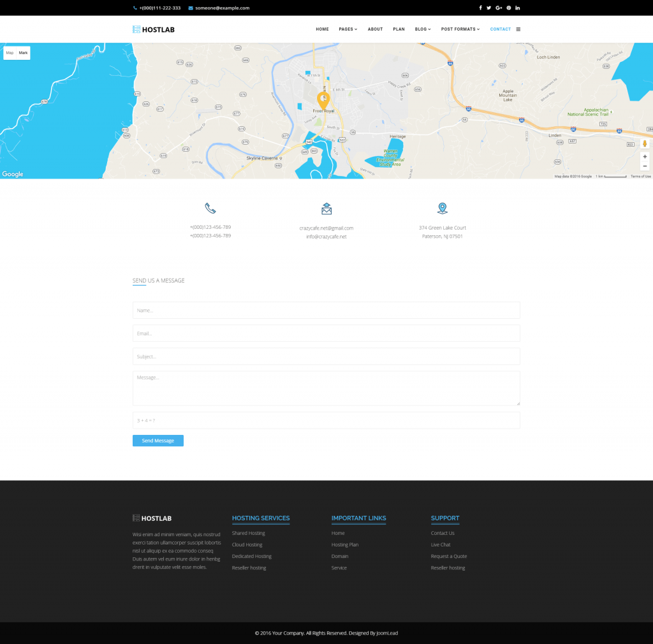Open the LinkedIn social icon
The height and width of the screenshot is (644, 653).
517,7
